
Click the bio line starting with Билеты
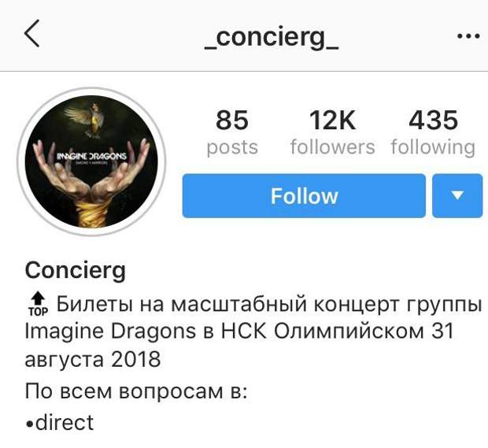point(269,304)
